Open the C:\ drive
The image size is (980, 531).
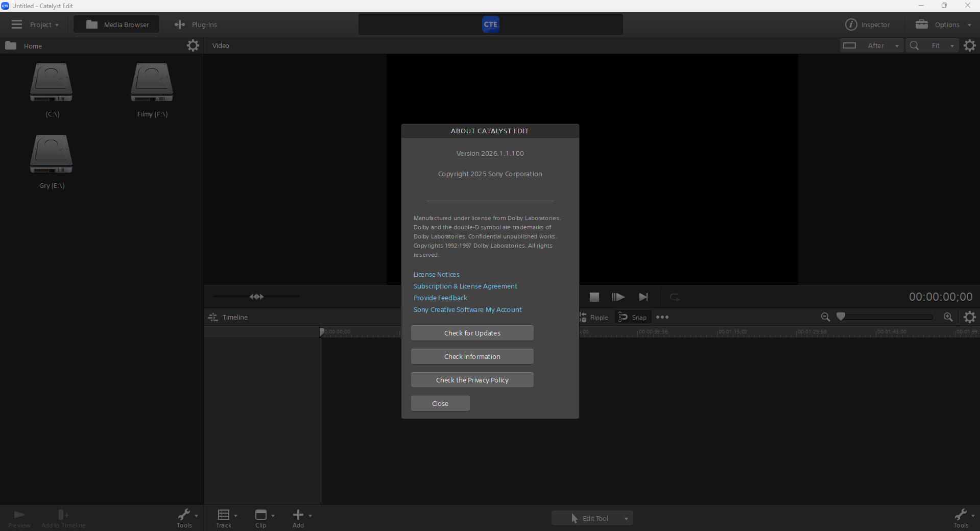(x=52, y=90)
